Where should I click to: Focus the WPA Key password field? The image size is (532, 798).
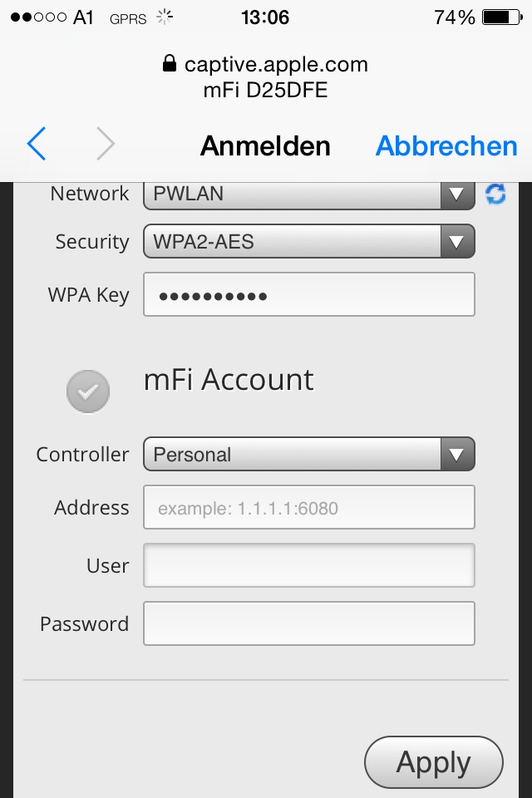point(309,294)
